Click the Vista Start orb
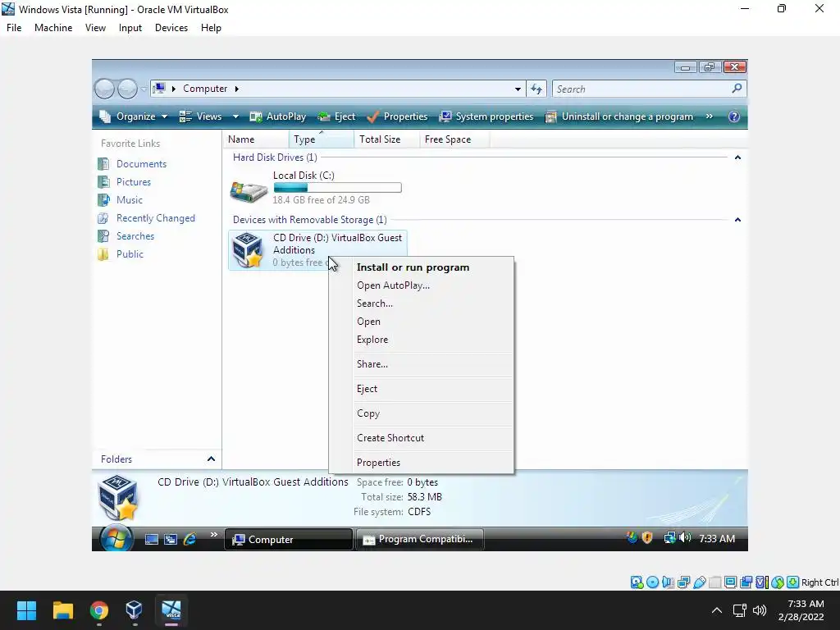This screenshot has height=630, width=840. pyautogui.click(x=116, y=538)
